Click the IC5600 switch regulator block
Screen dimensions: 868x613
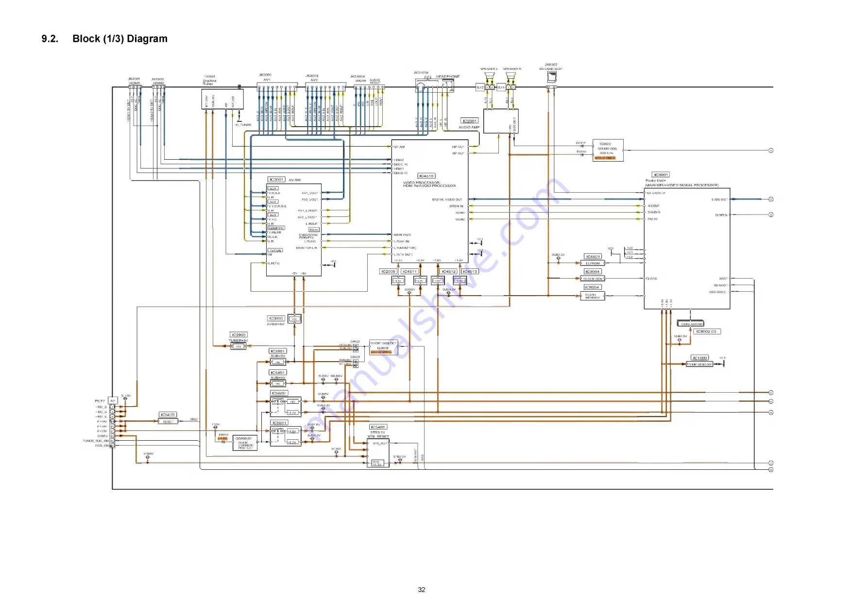[x=286, y=407]
